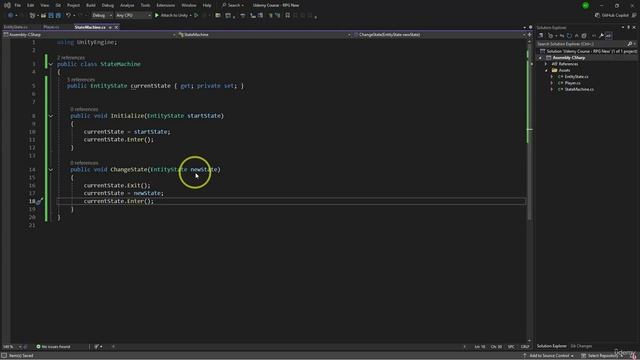Collapse the StateMachine class code block
The height and width of the screenshot is (360, 640).
51,64
